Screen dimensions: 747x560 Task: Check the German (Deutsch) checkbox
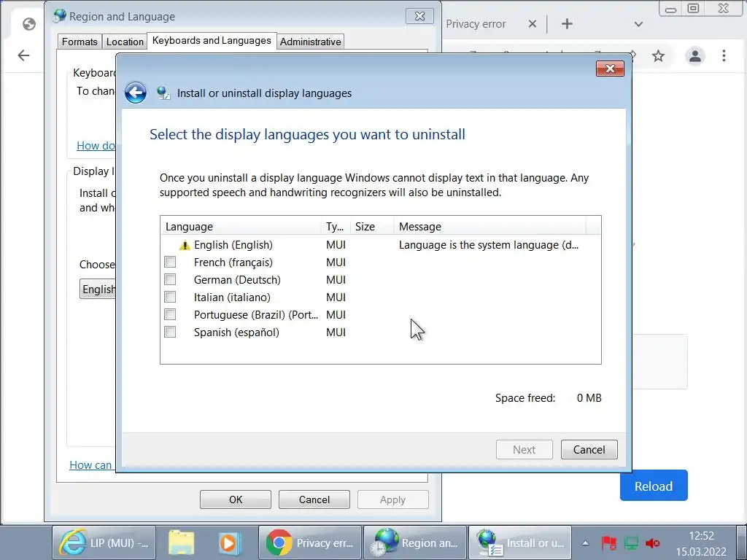[x=170, y=279]
